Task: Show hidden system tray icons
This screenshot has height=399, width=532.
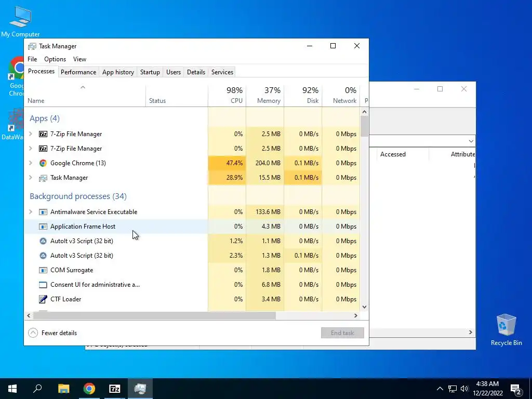Action: click(x=440, y=389)
